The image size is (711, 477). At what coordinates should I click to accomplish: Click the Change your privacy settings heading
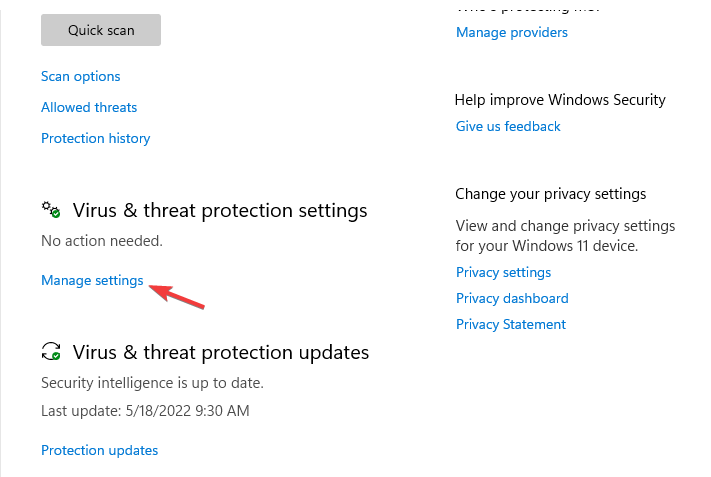pos(551,194)
